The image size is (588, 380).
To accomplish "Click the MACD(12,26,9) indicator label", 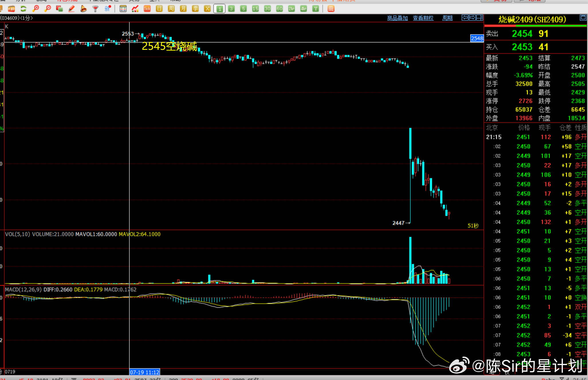I will [23, 290].
